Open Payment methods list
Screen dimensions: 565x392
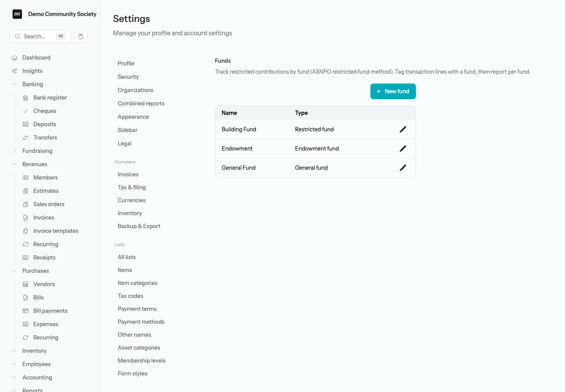(141, 322)
